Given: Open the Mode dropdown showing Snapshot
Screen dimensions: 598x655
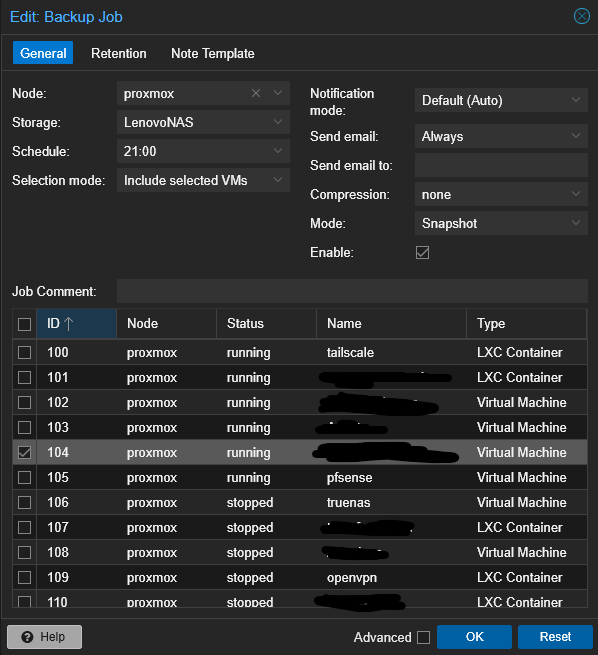Looking at the screenshot, I should [x=501, y=223].
